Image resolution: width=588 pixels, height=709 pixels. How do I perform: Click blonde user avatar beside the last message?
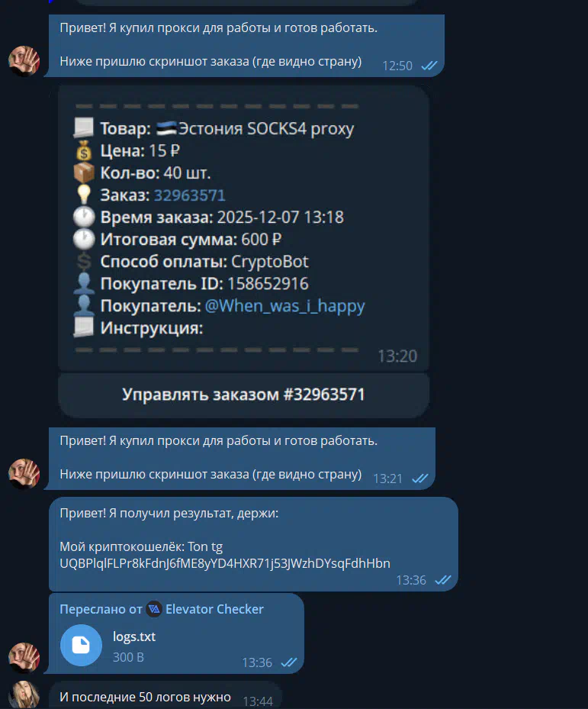click(x=24, y=694)
